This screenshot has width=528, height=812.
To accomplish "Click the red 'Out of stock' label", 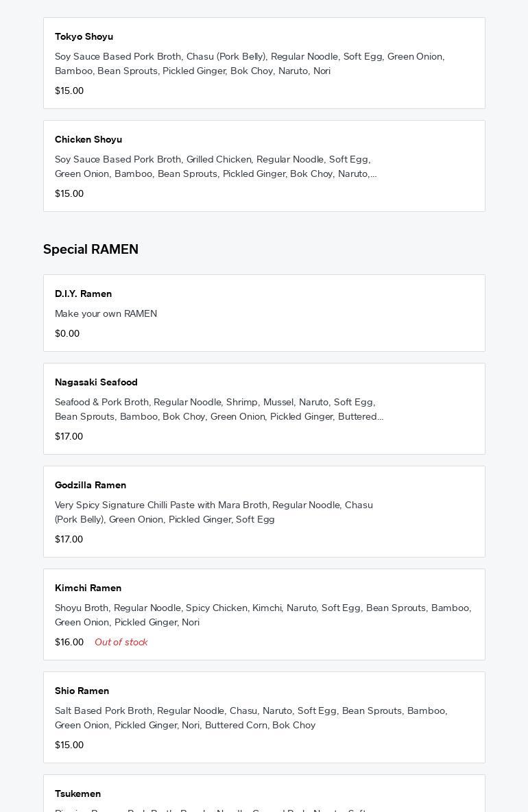I will (121, 642).
